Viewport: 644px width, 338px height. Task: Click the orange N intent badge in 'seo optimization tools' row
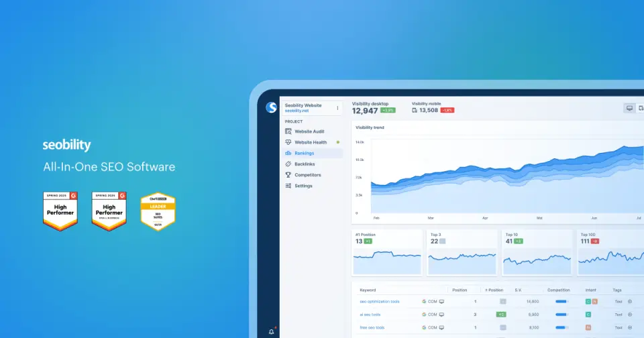(x=595, y=301)
